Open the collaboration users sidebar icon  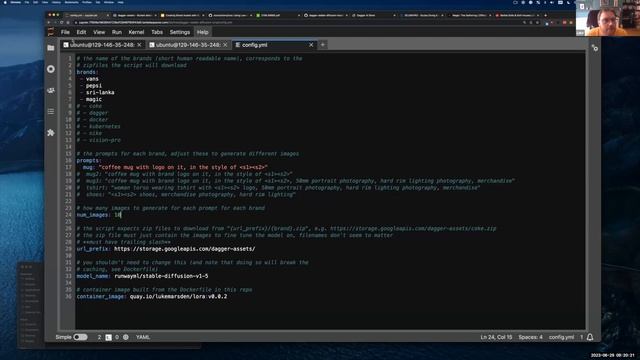[51, 91]
